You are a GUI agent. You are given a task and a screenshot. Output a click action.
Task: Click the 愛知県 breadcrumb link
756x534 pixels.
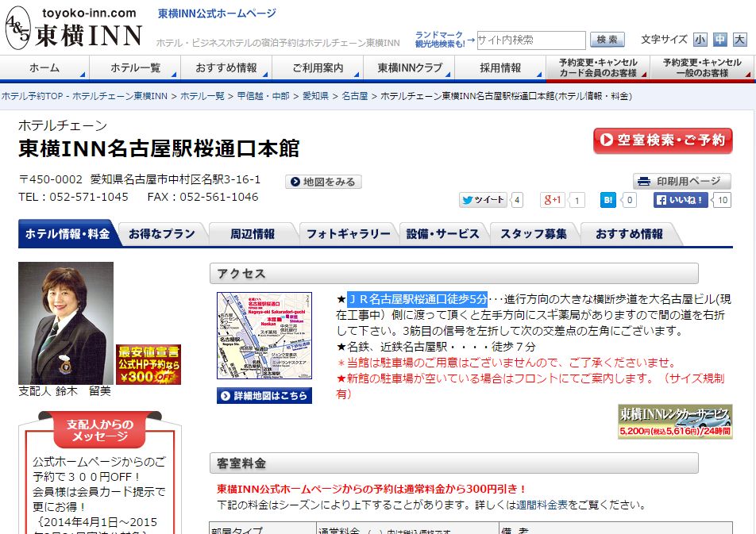315,96
